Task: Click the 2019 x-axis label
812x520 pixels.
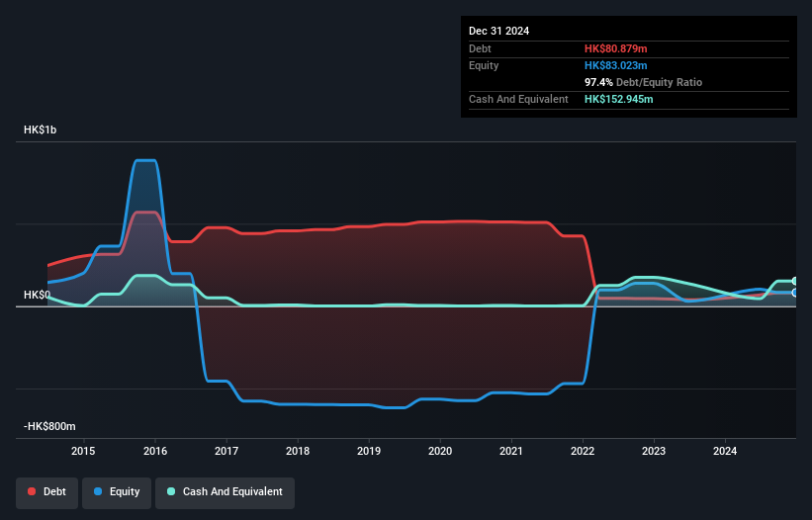Action: [369, 451]
